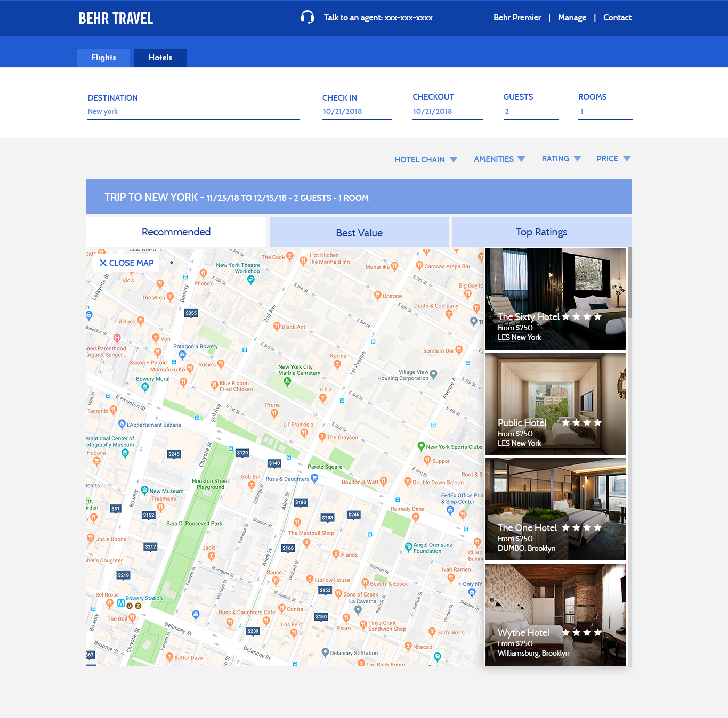The width and height of the screenshot is (728, 718).
Task: Click the Russ & Daughters shop pin
Action: tap(314, 478)
